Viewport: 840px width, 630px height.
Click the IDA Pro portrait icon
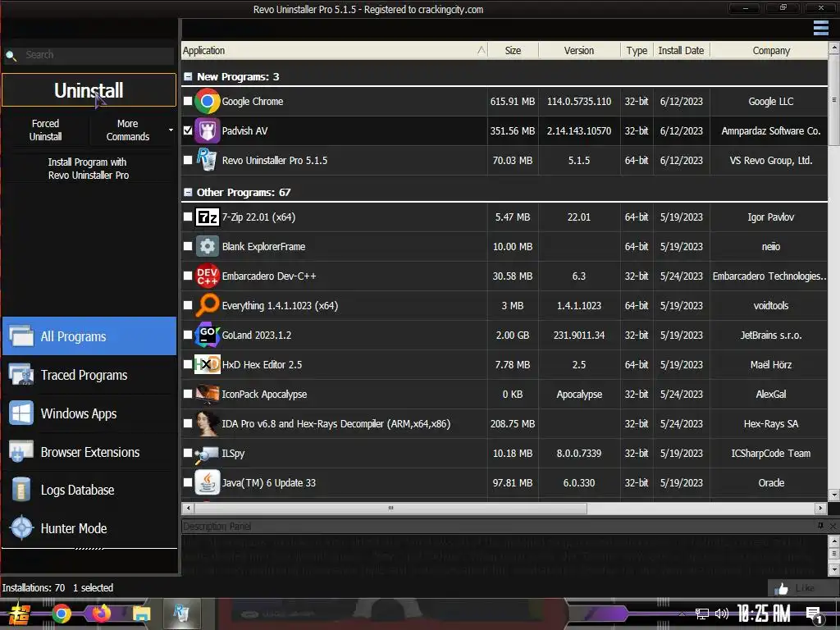tap(208, 423)
